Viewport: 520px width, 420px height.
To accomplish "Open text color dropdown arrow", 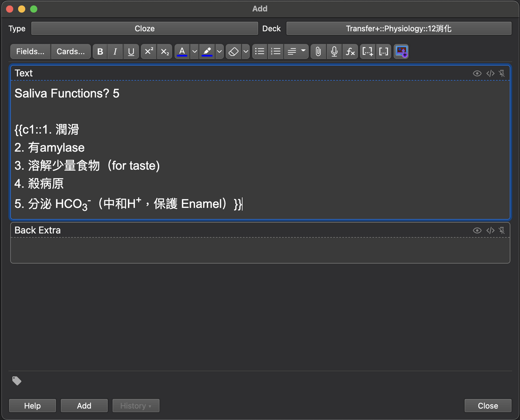I will pos(195,52).
